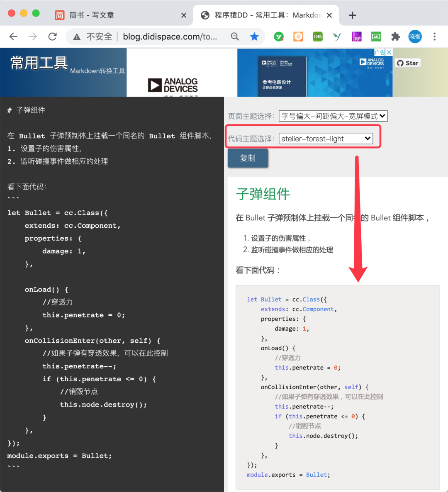
Task: Open the green Y extension icon
Action: pos(279,37)
